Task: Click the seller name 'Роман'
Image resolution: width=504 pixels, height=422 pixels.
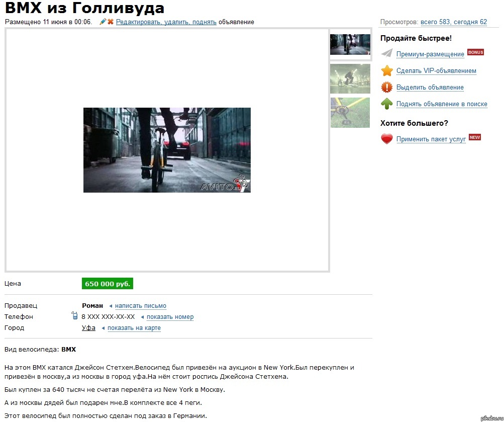Action: (92, 306)
